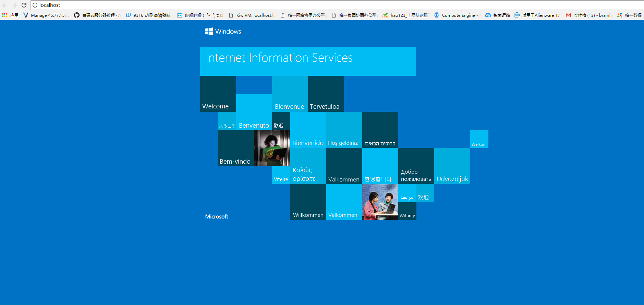Click the Vitejte tile

[281, 175]
